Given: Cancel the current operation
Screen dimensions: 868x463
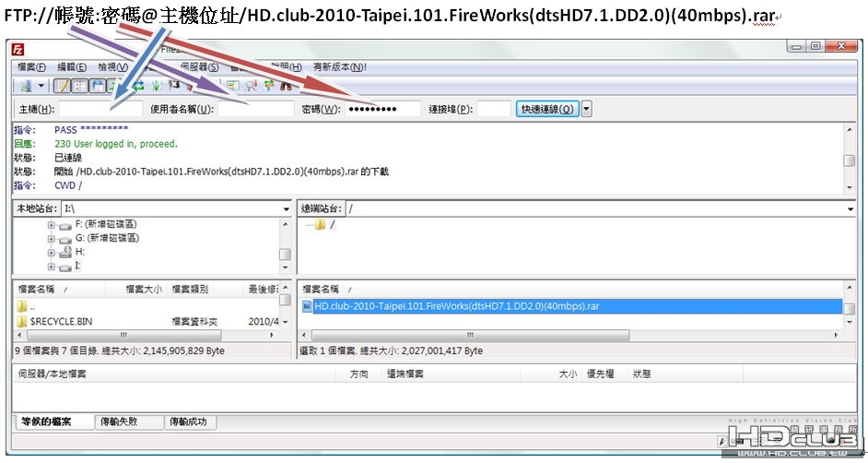Looking at the screenshot, I should (x=174, y=85).
